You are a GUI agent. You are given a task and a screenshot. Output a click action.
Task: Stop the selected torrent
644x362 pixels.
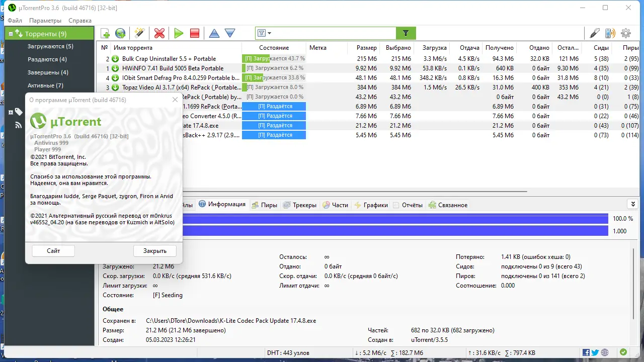tap(194, 33)
